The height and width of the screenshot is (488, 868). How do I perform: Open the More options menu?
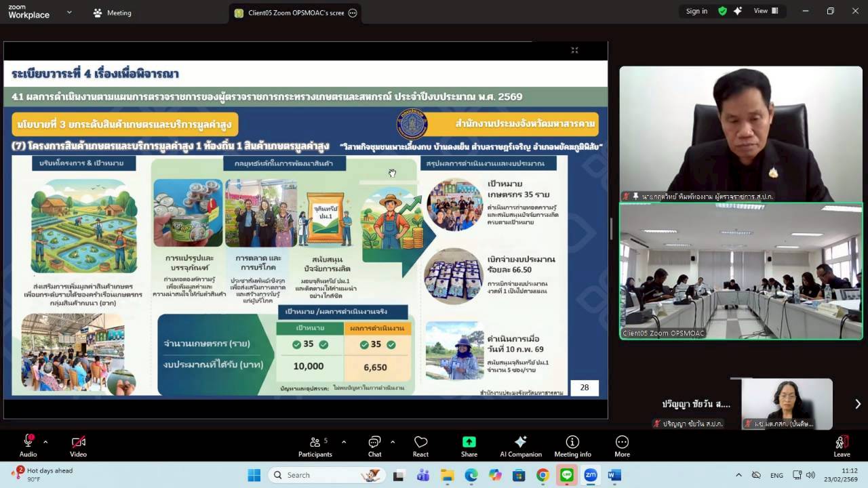click(622, 446)
